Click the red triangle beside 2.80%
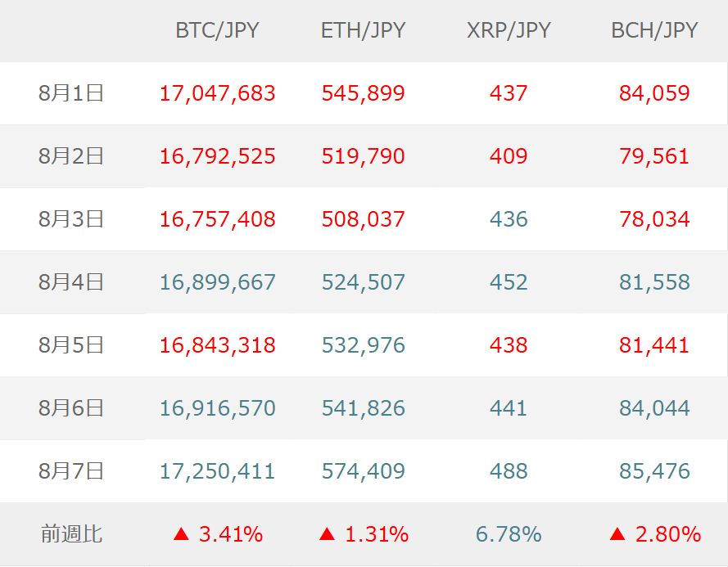This screenshot has width=728, height=567. tap(617, 535)
